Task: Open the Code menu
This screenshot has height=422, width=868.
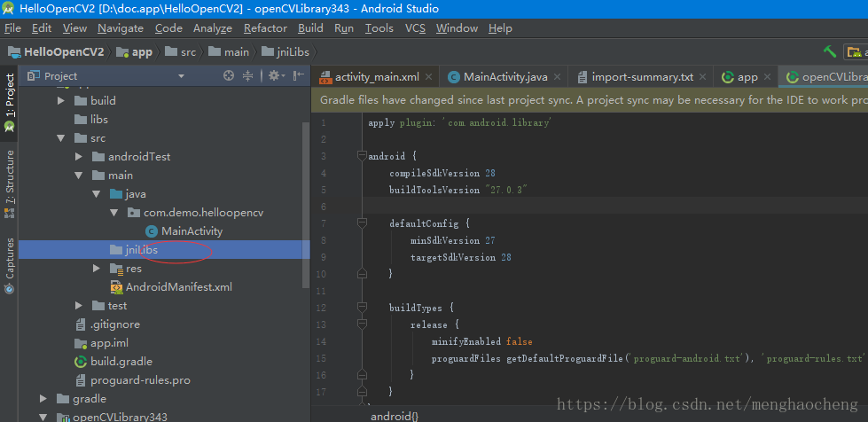Action: (x=168, y=28)
